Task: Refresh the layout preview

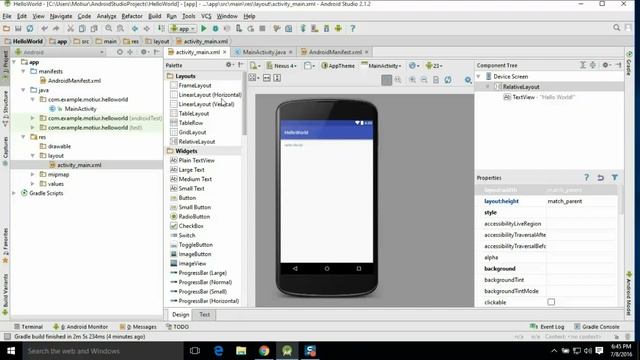Action: pos(448,80)
